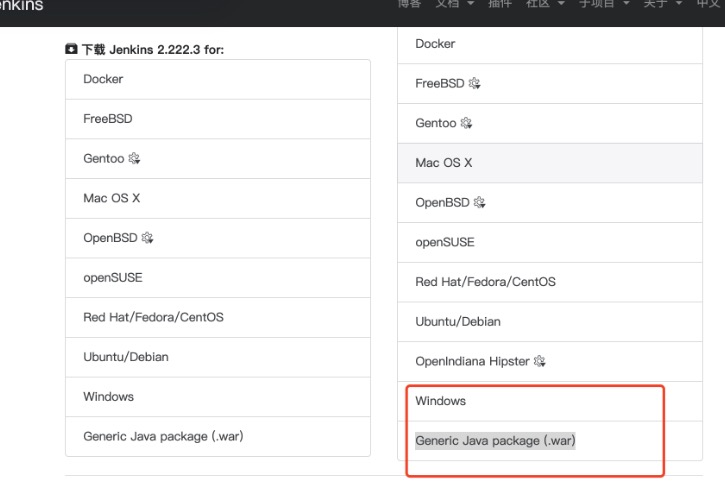Pick Gentoo in the right-hand download list
The height and width of the screenshot is (487, 725).
click(550, 123)
